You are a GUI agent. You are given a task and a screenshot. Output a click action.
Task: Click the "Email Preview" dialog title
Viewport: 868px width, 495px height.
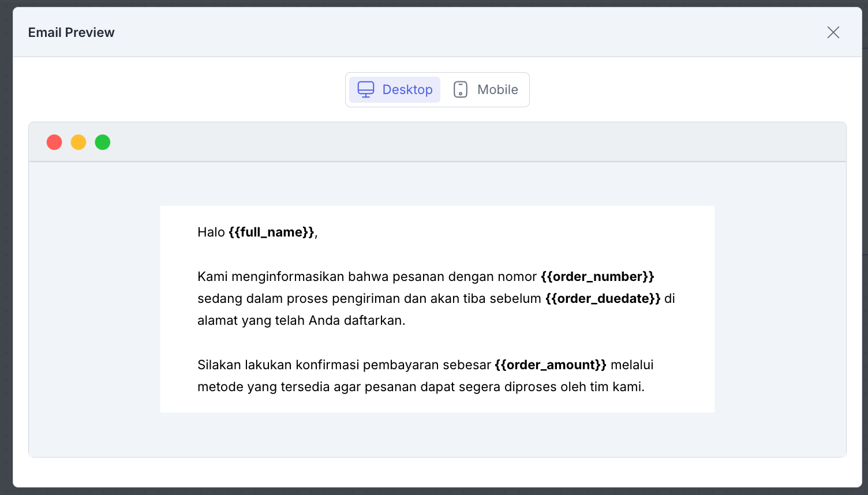click(71, 32)
